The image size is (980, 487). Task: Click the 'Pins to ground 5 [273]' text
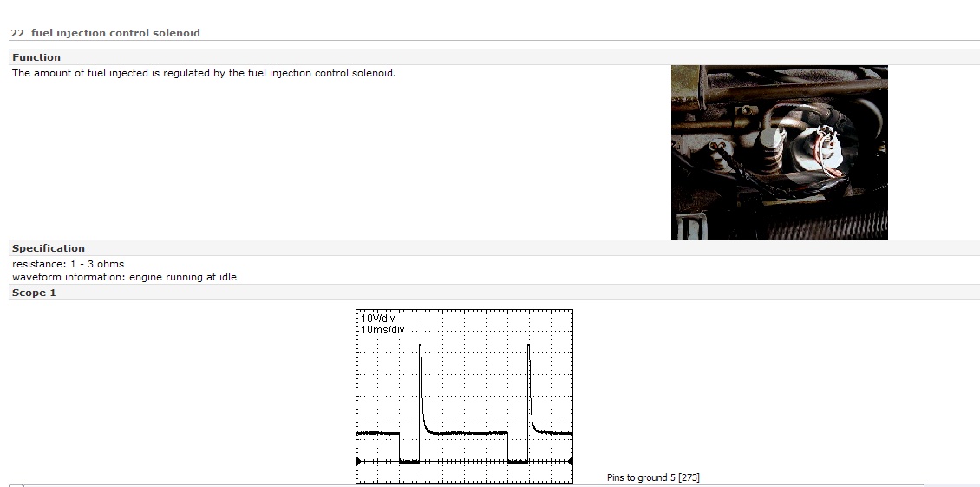[652, 477]
